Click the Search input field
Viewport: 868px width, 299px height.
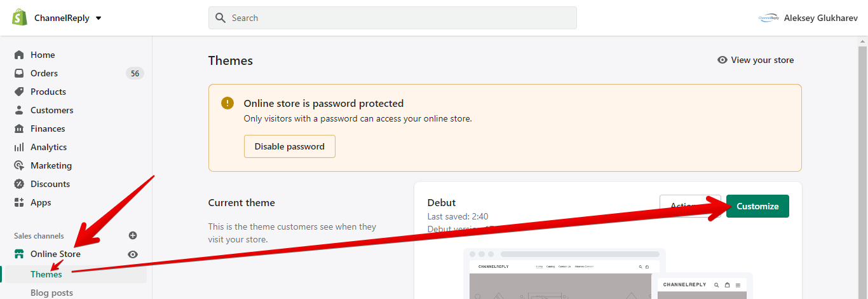[x=393, y=18]
